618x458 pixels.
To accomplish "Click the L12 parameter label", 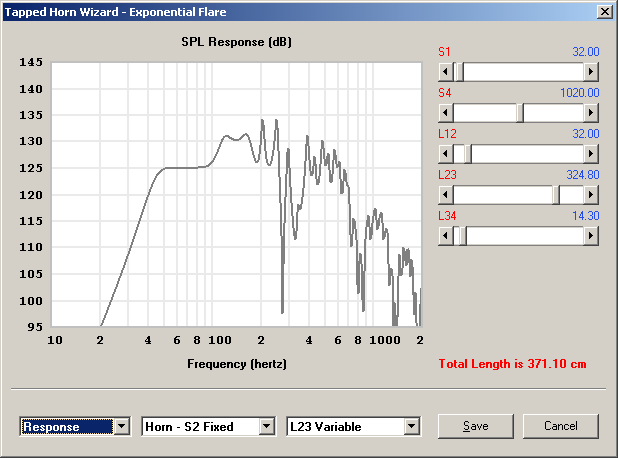I will (447, 134).
